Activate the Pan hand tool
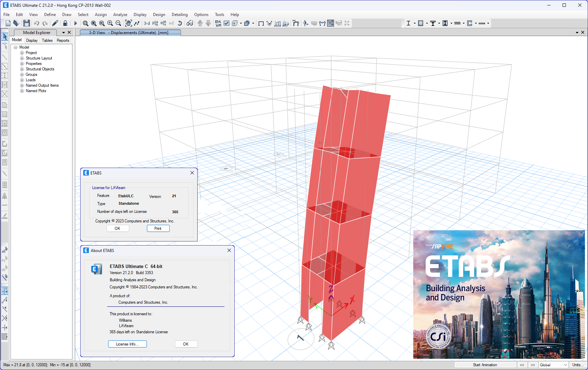This screenshot has height=370, width=588. coord(128,23)
